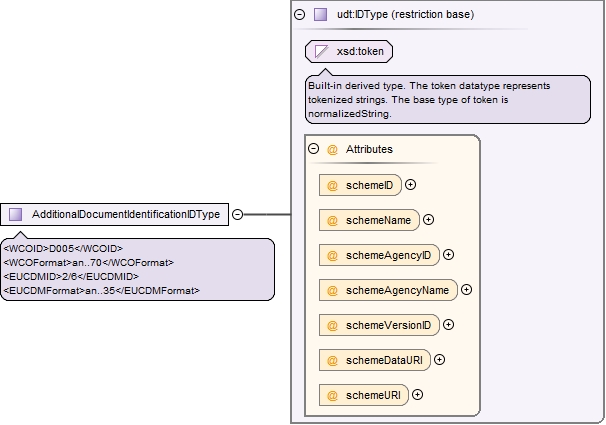Click the EUCDMFormat an..35 annotation line
The height and width of the screenshot is (425, 606).
101,291
